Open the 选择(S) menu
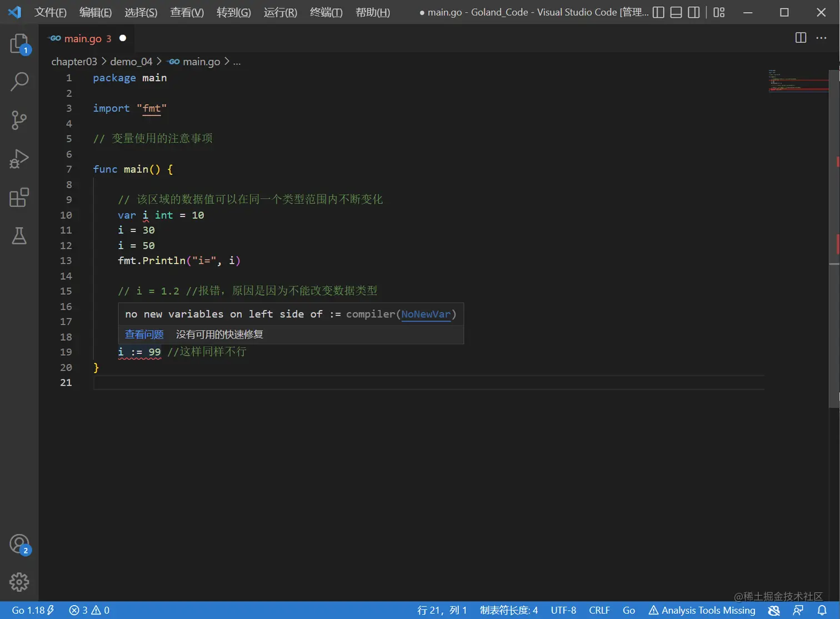840x619 pixels. coord(141,12)
